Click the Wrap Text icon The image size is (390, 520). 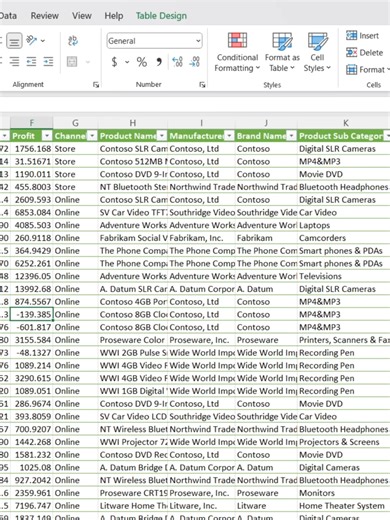coord(73,41)
